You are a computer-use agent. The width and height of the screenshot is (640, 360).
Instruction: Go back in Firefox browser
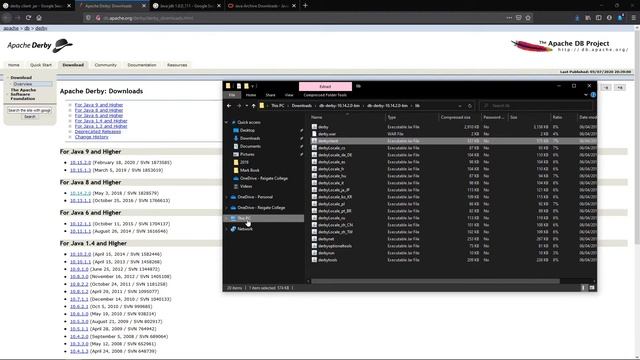coord(7,18)
